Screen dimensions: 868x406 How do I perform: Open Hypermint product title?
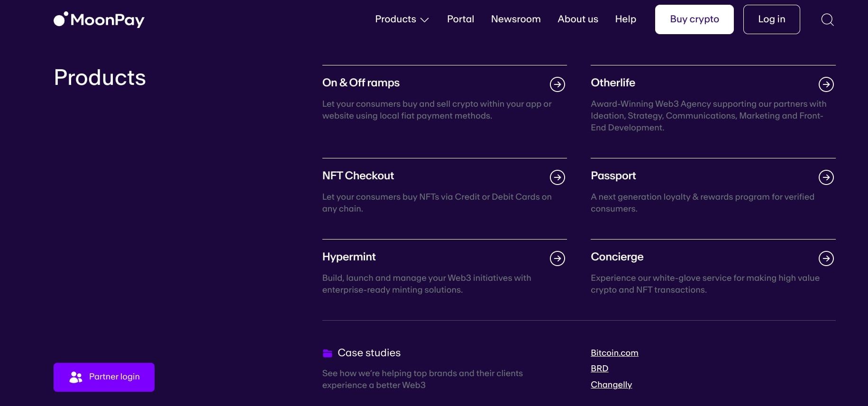pos(349,257)
